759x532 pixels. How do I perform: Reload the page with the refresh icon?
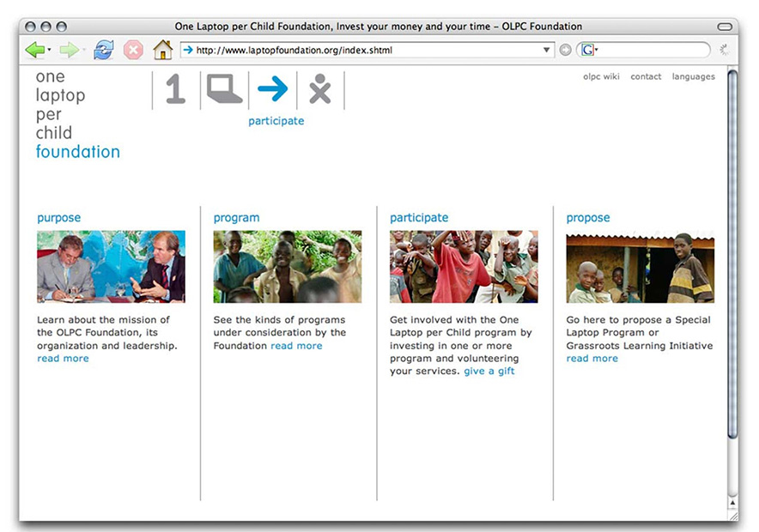pyautogui.click(x=104, y=50)
